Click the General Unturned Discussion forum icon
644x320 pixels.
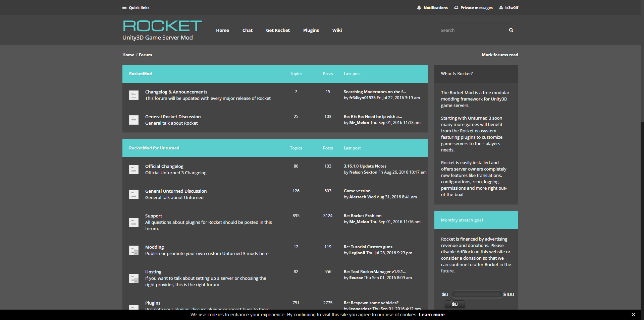pyautogui.click(x=134, y=194)
